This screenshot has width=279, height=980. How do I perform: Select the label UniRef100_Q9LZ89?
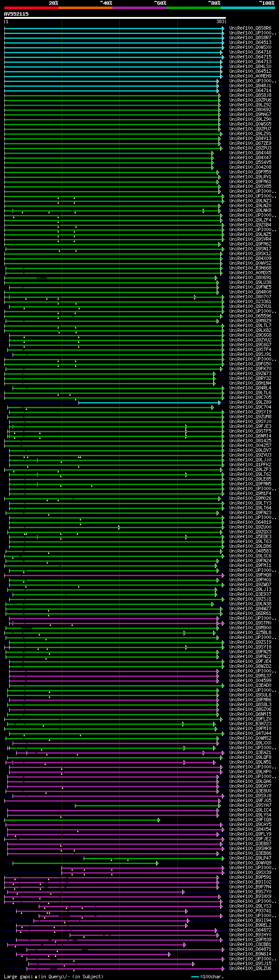pyautogui.click(x=250, y=403)
